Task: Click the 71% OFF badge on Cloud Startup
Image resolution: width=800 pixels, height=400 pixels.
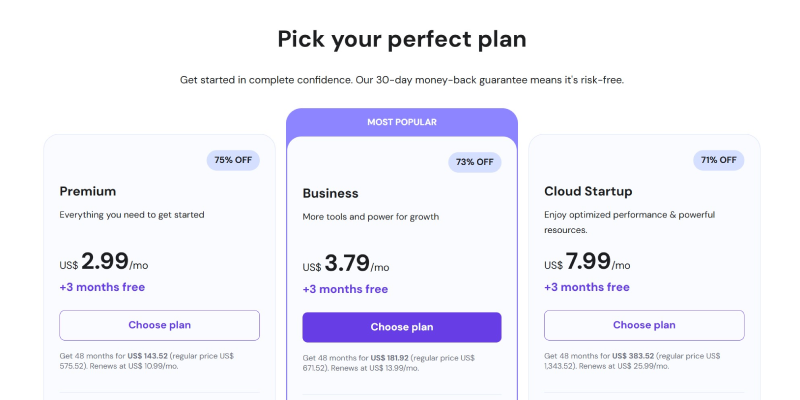Action: click(718, 160)
